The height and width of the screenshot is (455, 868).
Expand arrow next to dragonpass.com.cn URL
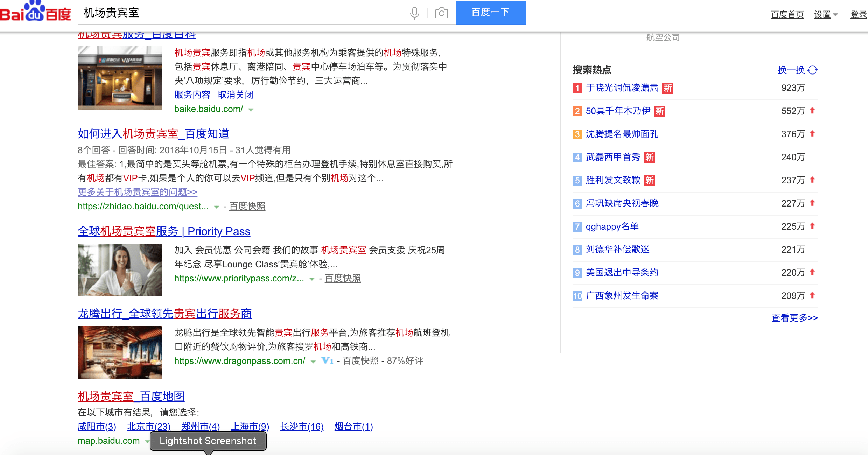click(313, 362)
